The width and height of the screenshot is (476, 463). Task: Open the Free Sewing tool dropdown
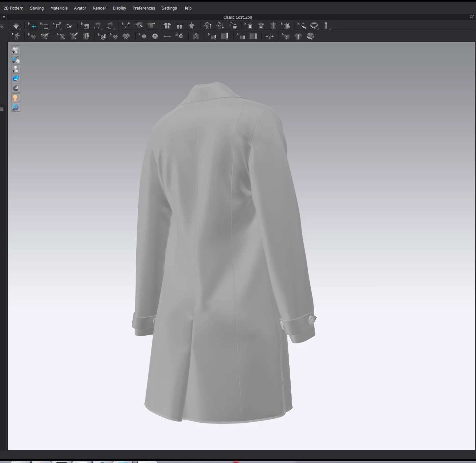point(110,26)
